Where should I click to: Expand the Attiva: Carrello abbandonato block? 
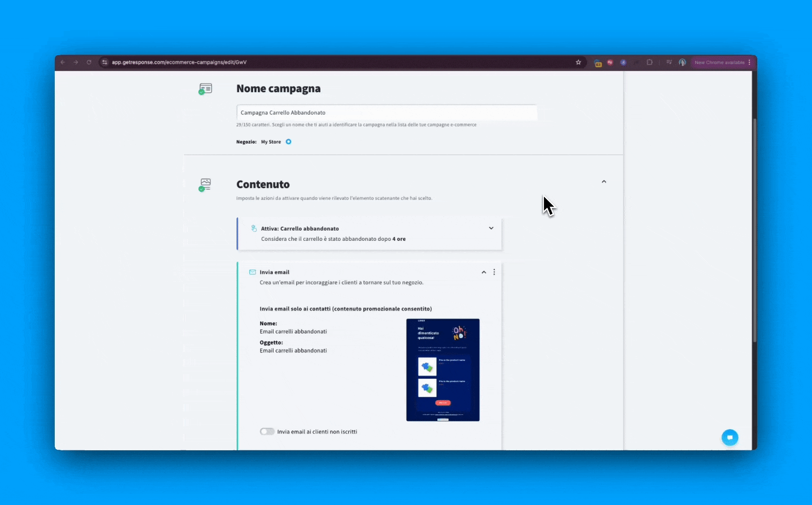click(x=491, y=228)
